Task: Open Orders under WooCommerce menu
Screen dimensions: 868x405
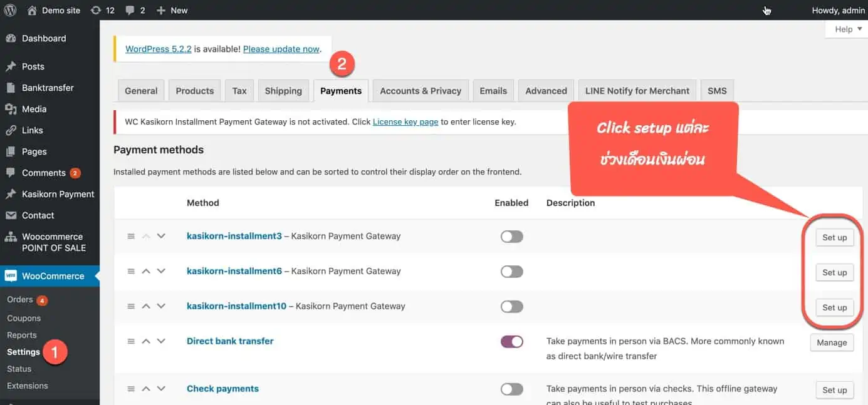Action: tap(20, 300)
